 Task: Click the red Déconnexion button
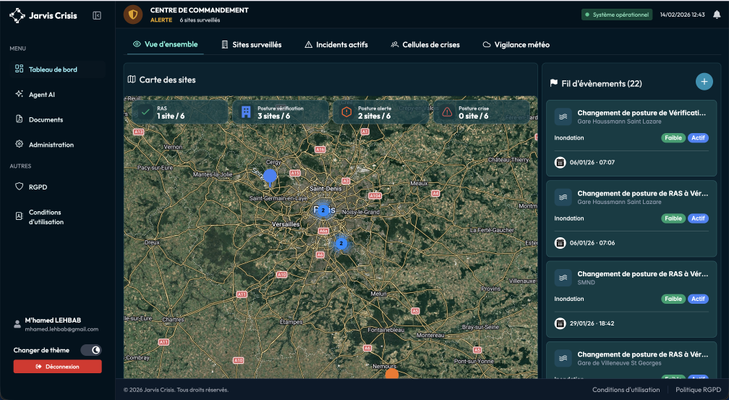[57, 367]
